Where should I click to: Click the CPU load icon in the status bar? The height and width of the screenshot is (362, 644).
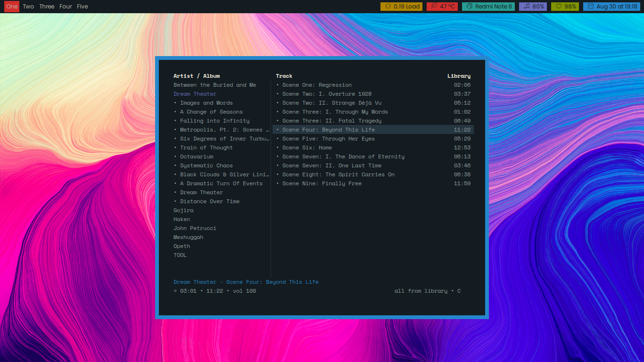(x=388, y=7)
